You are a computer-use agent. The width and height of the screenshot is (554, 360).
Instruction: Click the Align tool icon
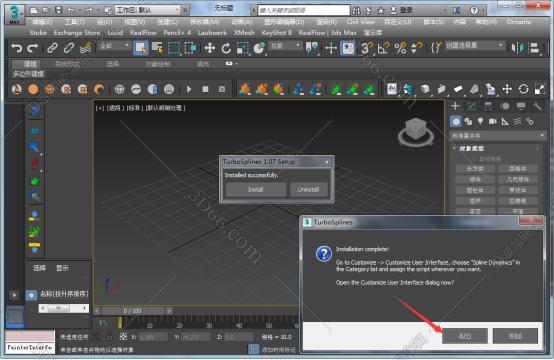point(535,48)
